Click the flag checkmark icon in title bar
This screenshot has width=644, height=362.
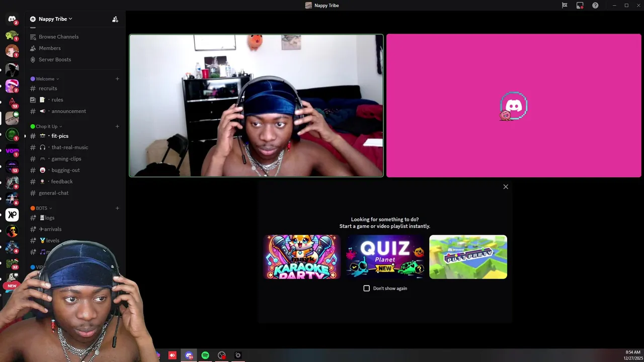(x=565, y=6)
